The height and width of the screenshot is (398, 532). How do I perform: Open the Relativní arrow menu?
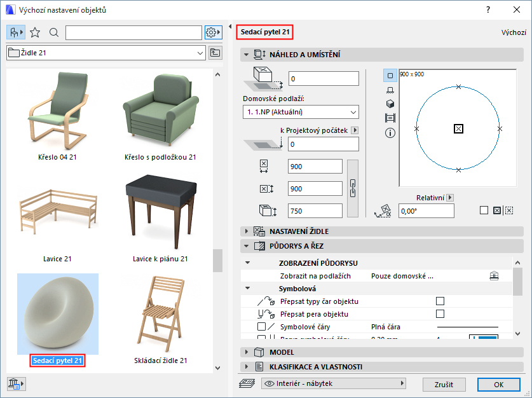click(450, 198)
